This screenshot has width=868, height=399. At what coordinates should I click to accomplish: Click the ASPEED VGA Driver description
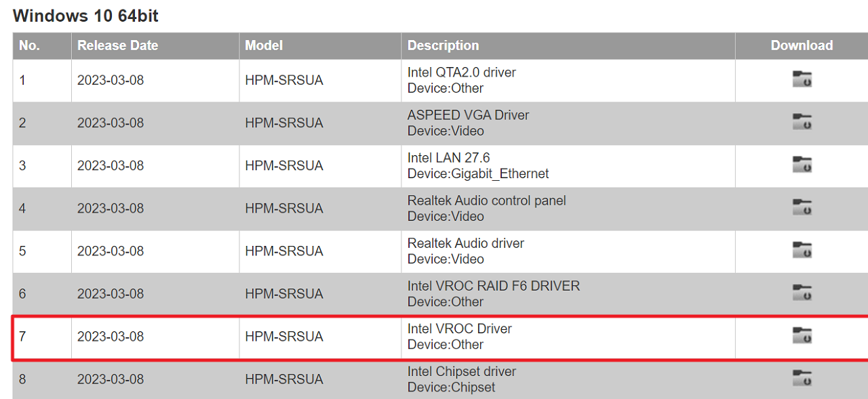[x=468, y=115]
